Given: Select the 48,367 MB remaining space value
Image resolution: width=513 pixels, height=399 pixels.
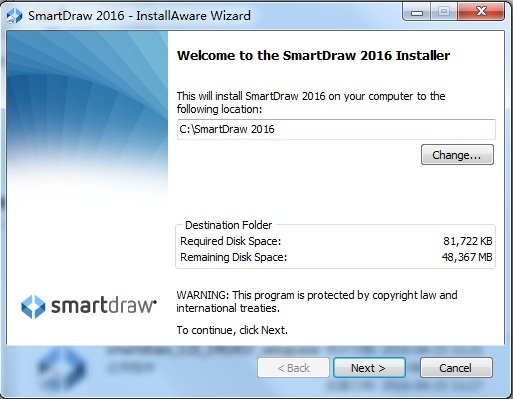Looking at the screenshot, I should tap(467, 257).
